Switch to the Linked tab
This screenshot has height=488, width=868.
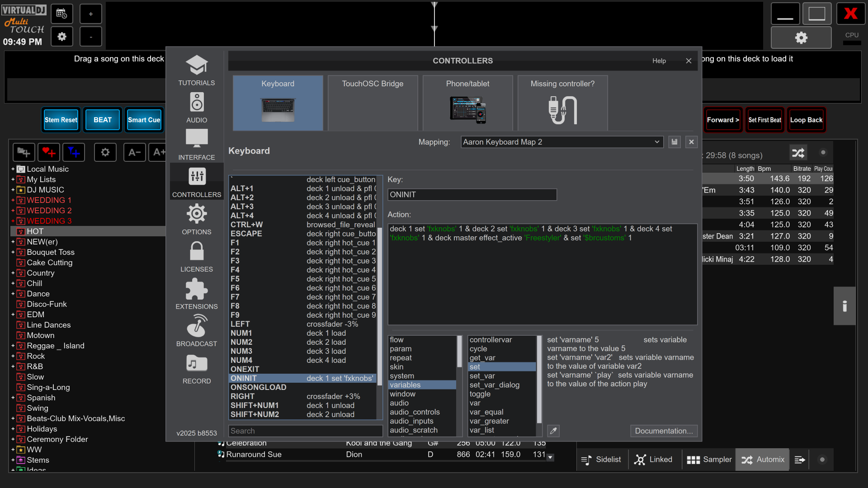[x=654, y=460]
